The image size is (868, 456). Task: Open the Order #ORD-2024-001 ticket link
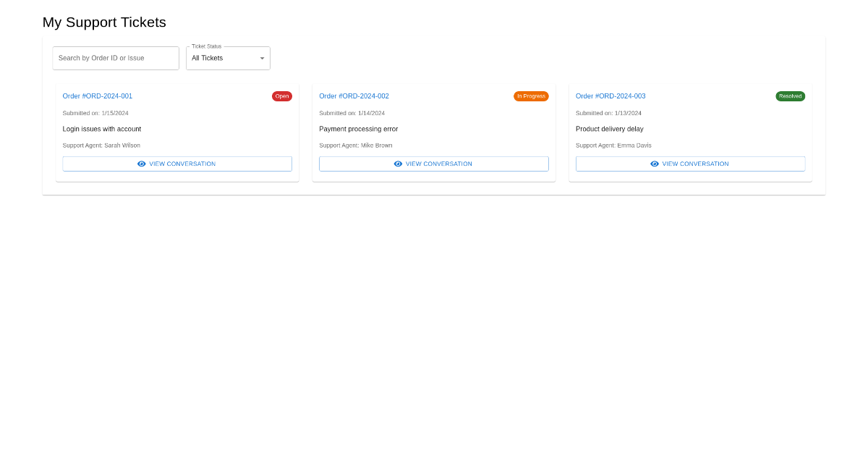point(97,96)
